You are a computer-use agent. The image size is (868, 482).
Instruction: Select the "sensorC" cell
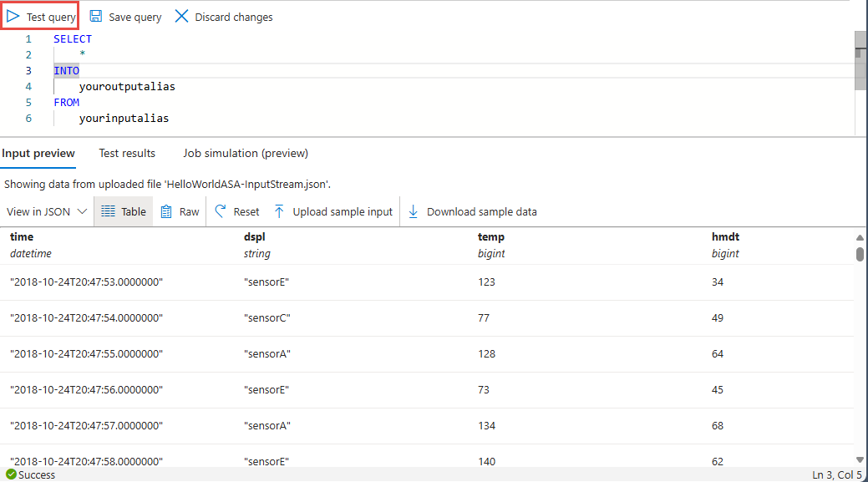(266, 318)
